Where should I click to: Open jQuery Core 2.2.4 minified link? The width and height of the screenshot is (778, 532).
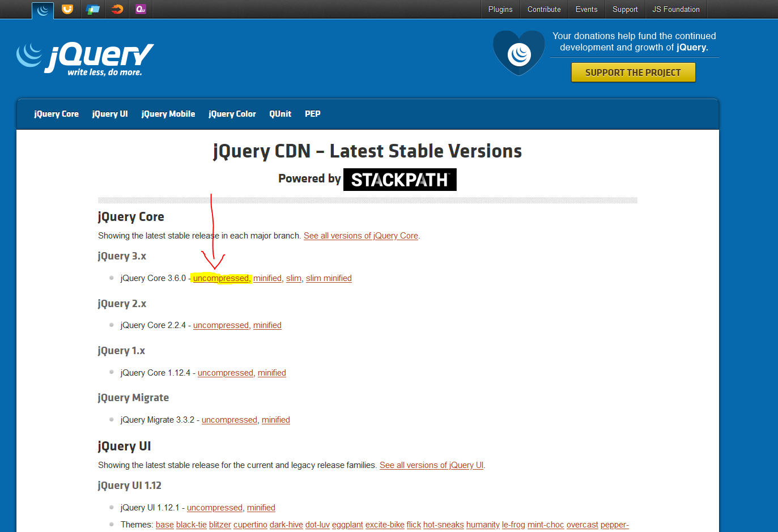(267, 325)
